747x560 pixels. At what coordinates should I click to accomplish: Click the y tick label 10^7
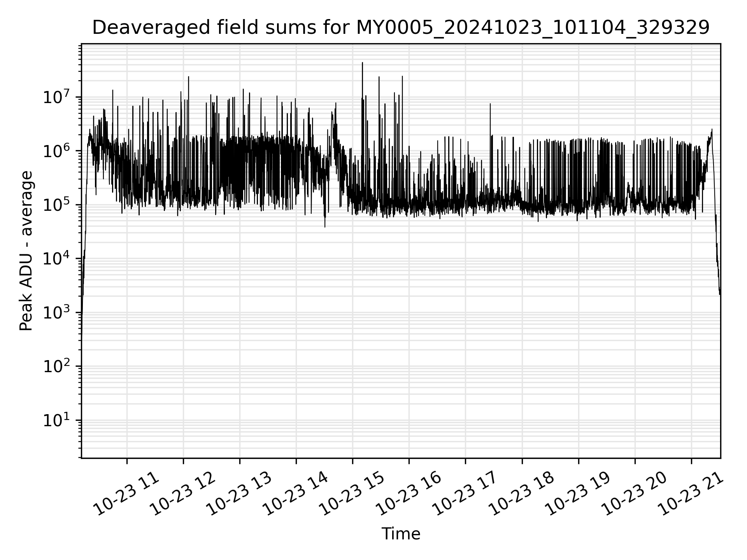(56, 97)
